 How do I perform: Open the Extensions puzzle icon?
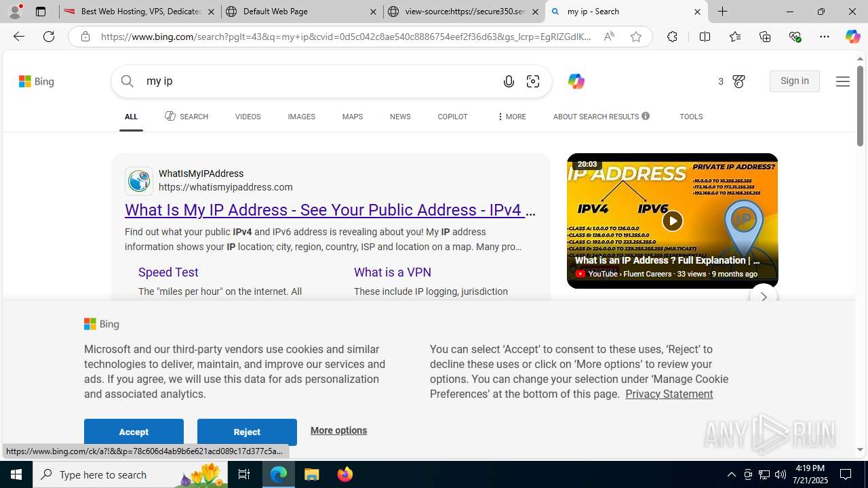pyautogui.click(x=672, y=37)
